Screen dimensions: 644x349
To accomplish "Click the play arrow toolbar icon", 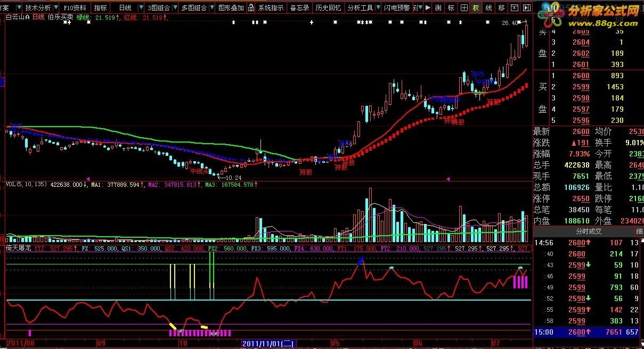I will [x=427, y=8].
